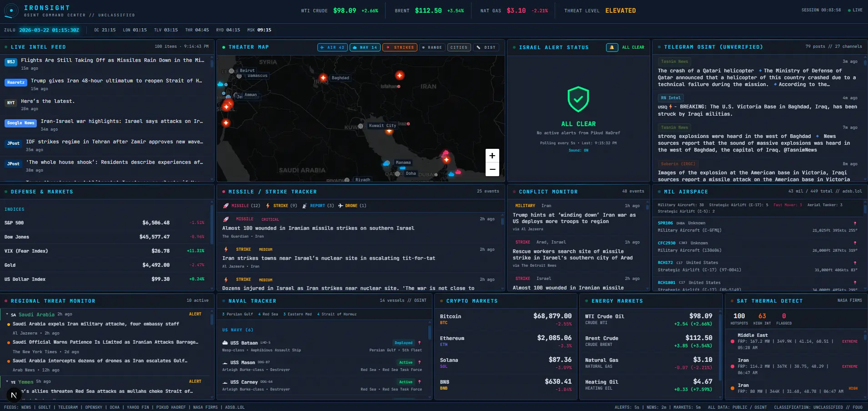
Task: Toggle the AIR 42 map layer
Action: click(332, 47)
